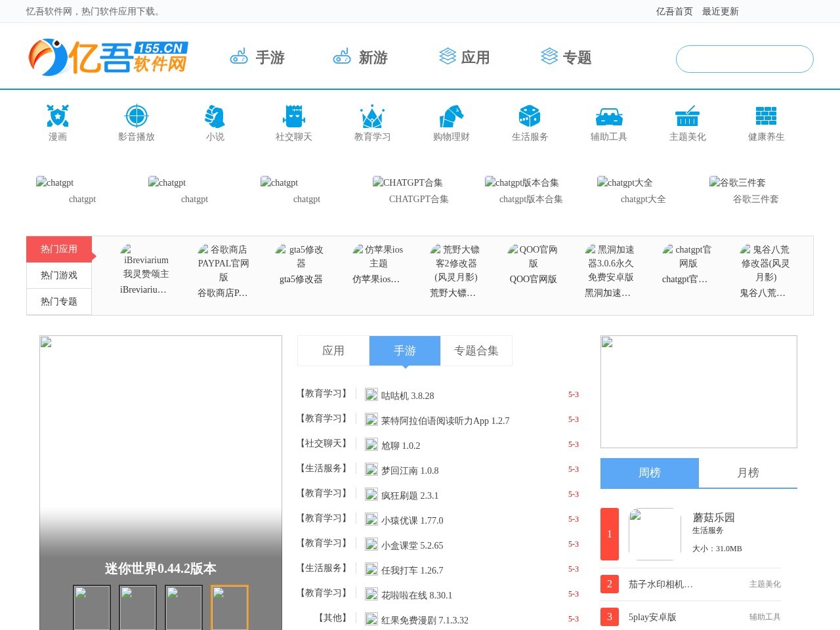Viewport: 840px width, 630px height.
Task: Show the 月榜 monthly ranking
Action: (748, 472)
